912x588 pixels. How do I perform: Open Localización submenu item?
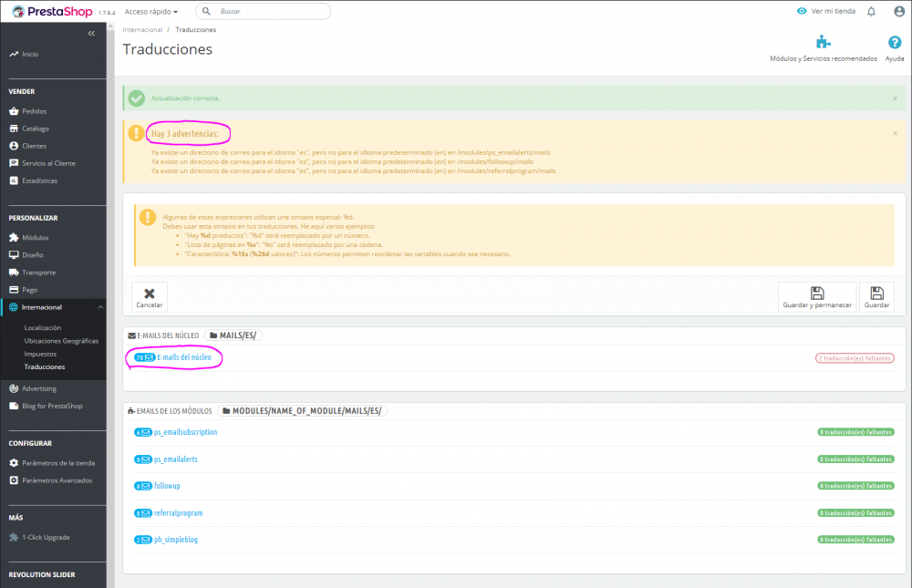(43, 327)
